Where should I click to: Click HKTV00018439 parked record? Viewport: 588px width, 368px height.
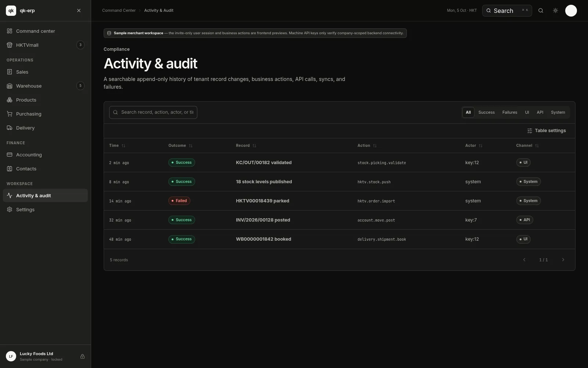262,201
